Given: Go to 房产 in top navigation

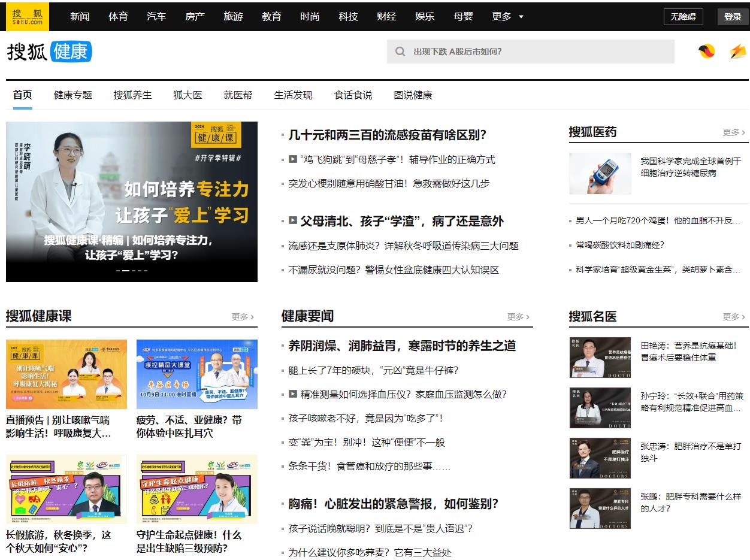Looking at the screenshot, I should coord(195,17).
